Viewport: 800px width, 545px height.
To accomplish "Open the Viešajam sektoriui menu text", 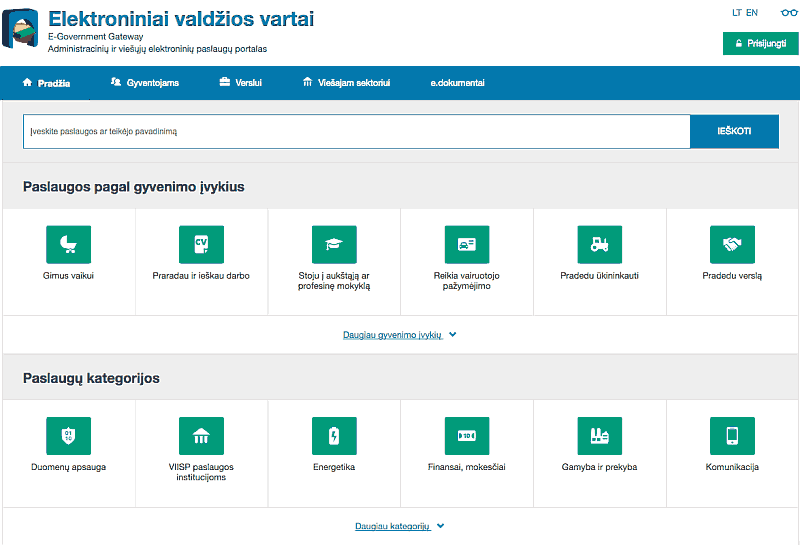I will (354, 83).
